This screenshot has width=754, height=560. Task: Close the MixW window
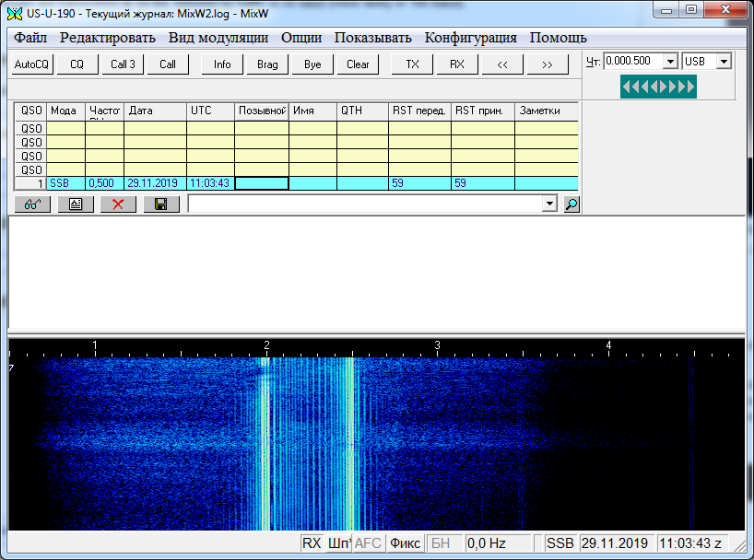[x=725, y=10]
